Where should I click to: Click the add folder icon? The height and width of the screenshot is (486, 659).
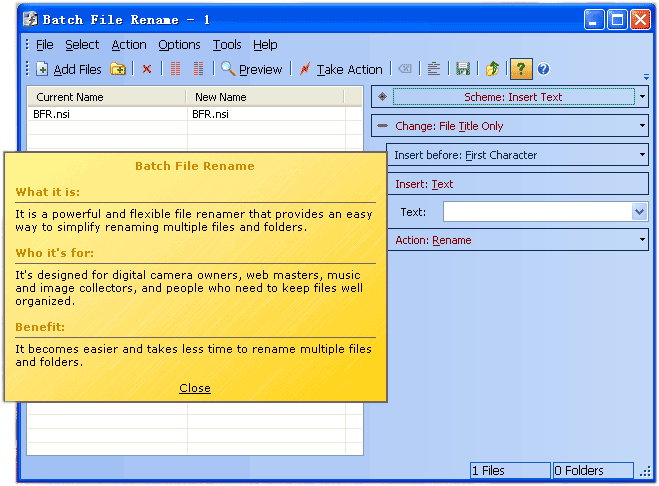pyautogui.click(x=118, y=69)
